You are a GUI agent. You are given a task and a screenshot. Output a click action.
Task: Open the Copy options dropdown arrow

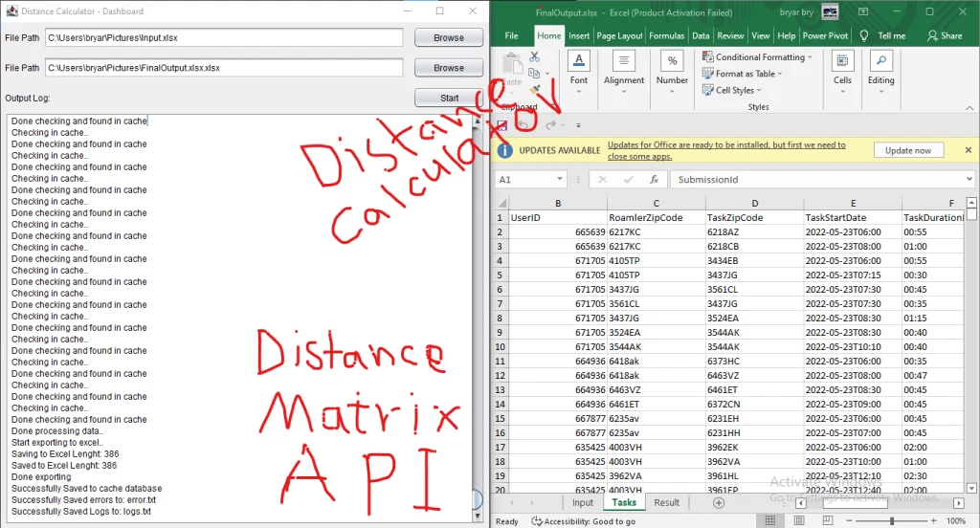[547, 74]
